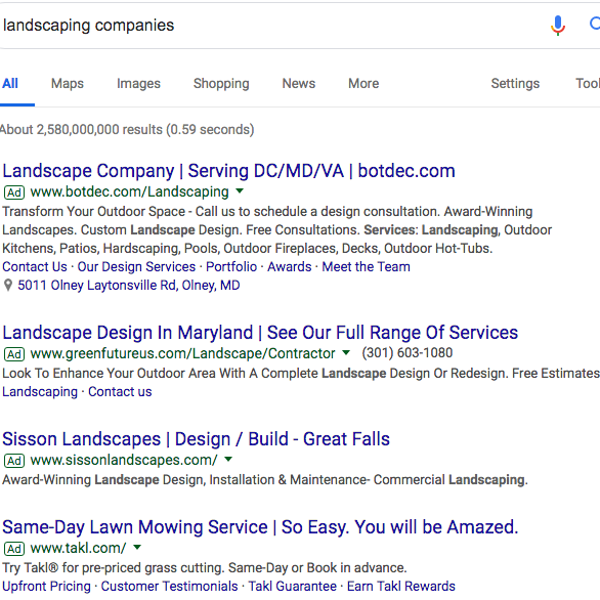Open the Upfront Pricing sitelink
The height and width of the screenshot is (600, 600).
pos(47,586)
